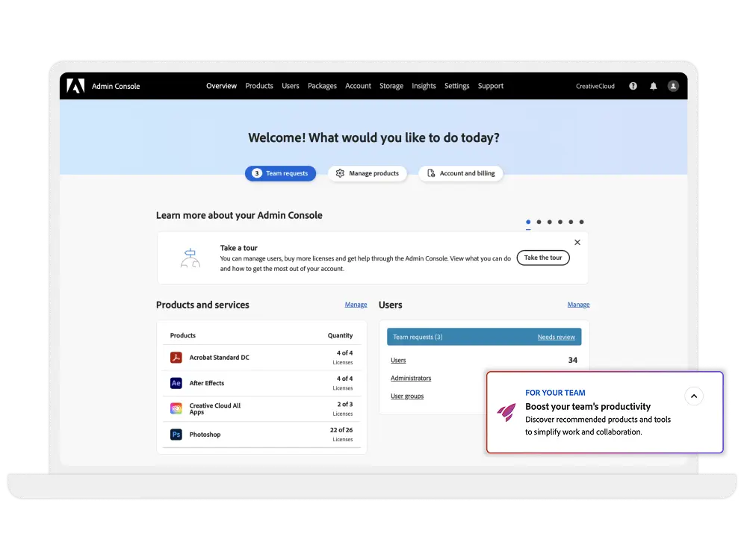
Task: Click the Needs review link
Action: (x=556, y=337)
